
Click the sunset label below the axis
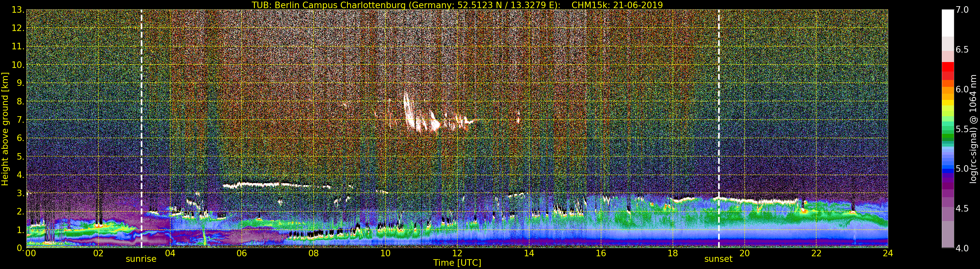pyautogui.click(x=718, y=259)
